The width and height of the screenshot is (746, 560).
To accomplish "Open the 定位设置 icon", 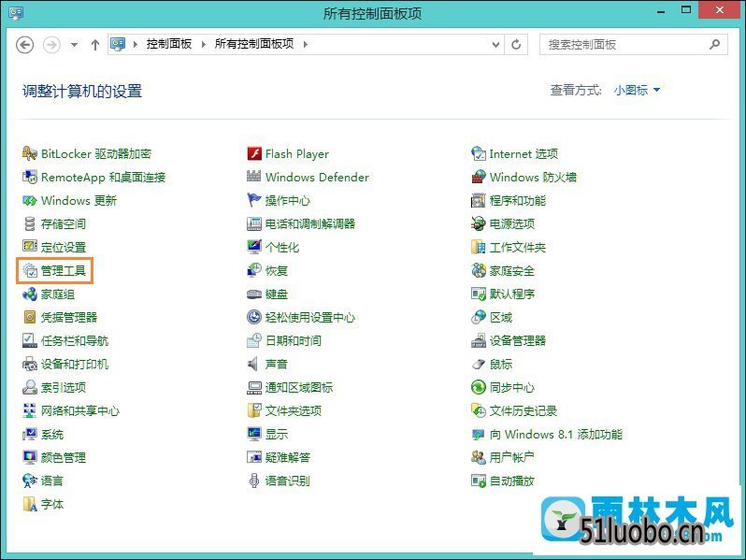I will [30, 247].
